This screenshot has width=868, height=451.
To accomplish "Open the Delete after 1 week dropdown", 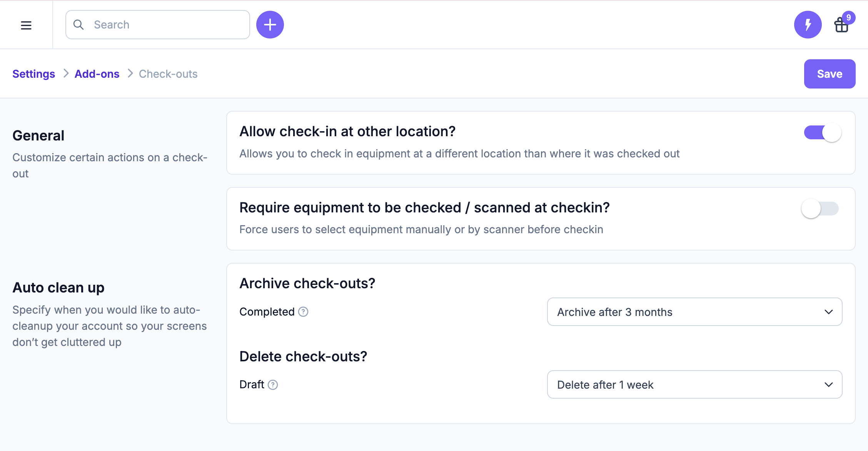I will point(694,384).
